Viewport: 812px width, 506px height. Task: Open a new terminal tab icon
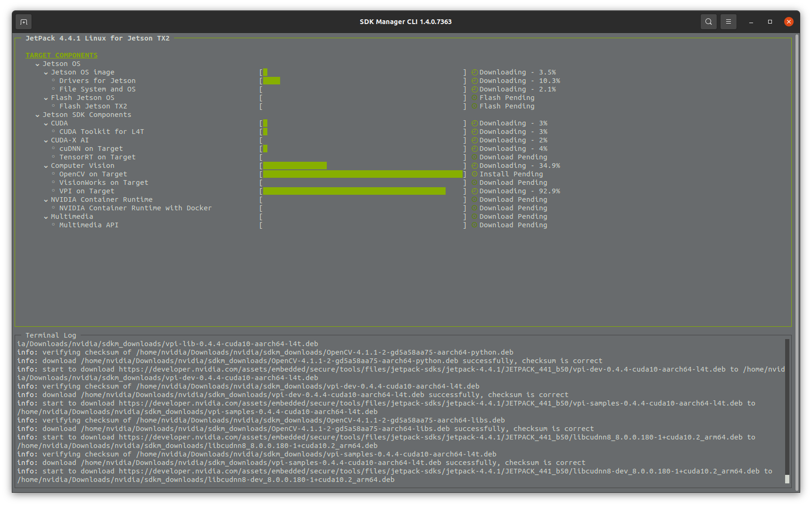coord(24,22)
